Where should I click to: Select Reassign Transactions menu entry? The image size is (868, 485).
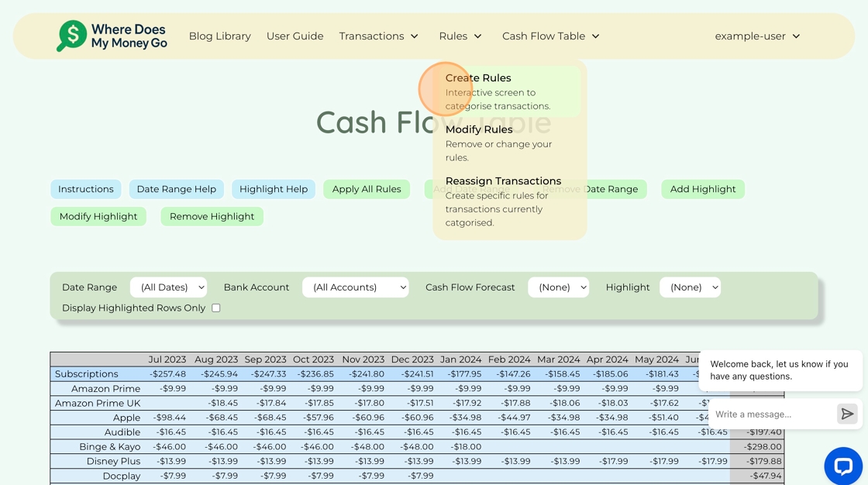click(509, 201)
